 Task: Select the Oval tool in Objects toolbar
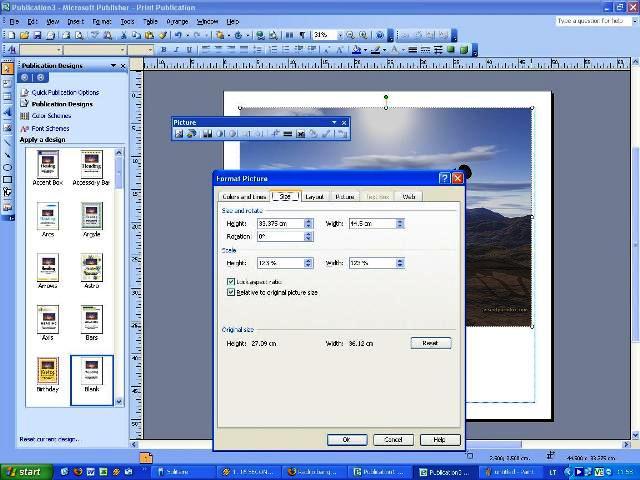tap(8, 167)
